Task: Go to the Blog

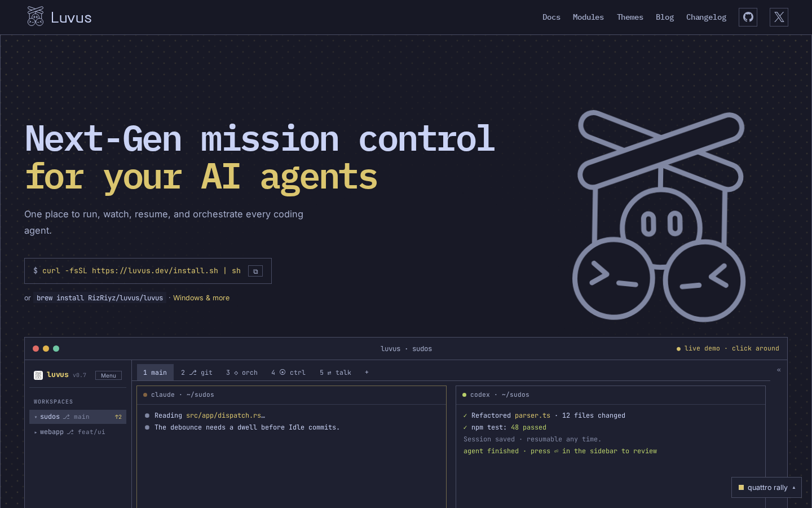Action: [665, 17]
